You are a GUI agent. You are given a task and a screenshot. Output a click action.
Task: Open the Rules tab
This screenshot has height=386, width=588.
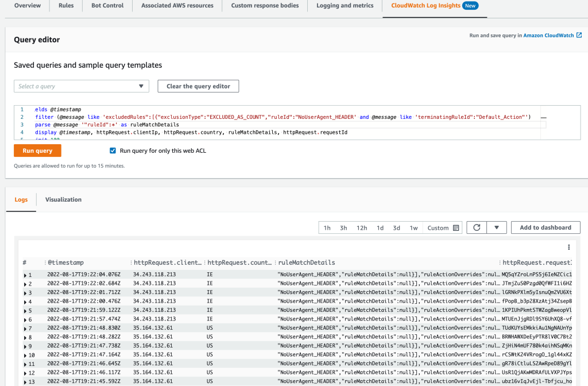pos(65,6)
